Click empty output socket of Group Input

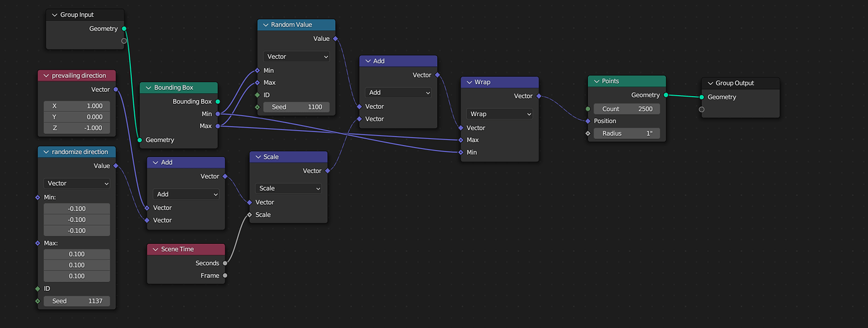124,41
